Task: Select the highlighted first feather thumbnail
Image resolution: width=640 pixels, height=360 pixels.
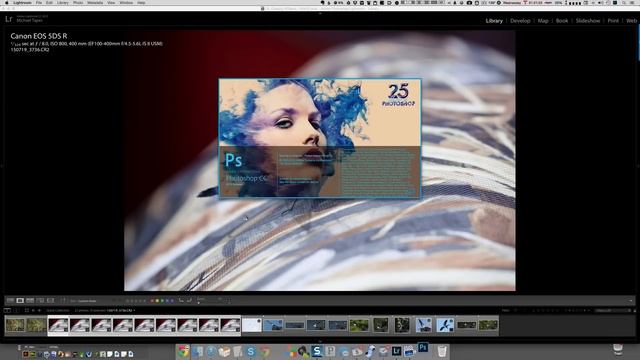Action: (x=58, y=326)
